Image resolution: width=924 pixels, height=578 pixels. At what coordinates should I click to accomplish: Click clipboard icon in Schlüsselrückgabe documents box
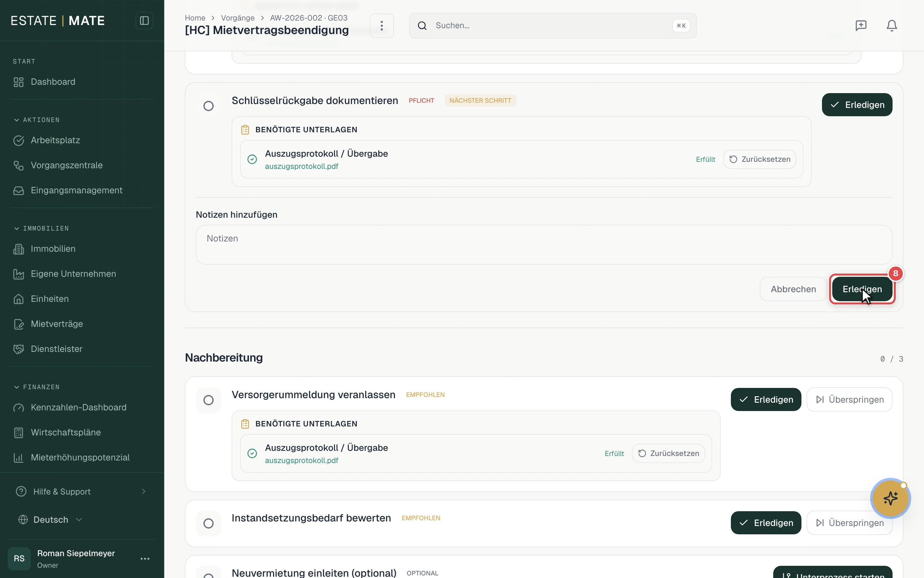click(x=245, y=130)
